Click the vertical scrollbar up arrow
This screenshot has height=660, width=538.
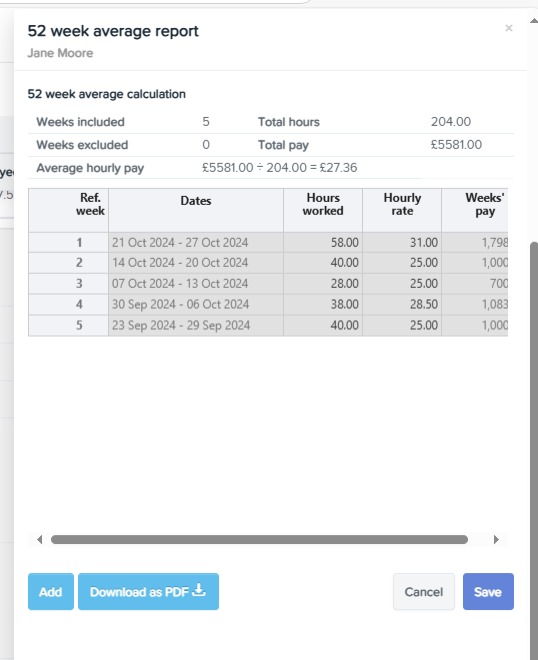click(x=534, y=20)
